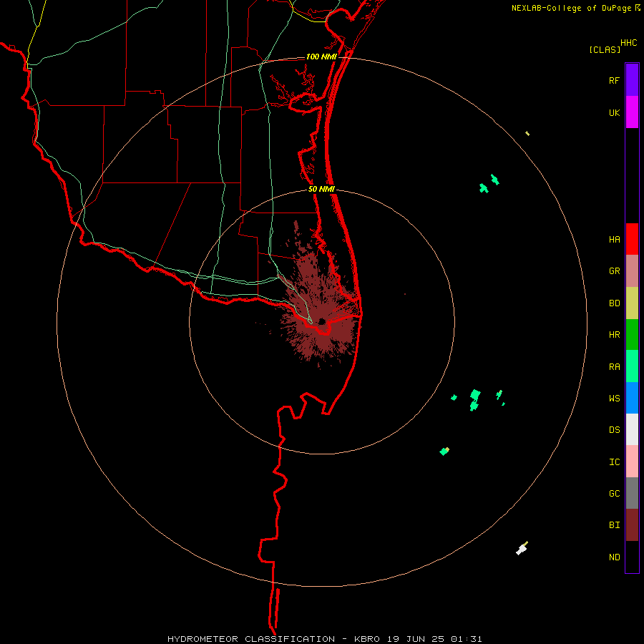Click the Hydrometeor Classification KBRO title text
The height and width of the screenshot is (644, 644).
pos(324,639)
